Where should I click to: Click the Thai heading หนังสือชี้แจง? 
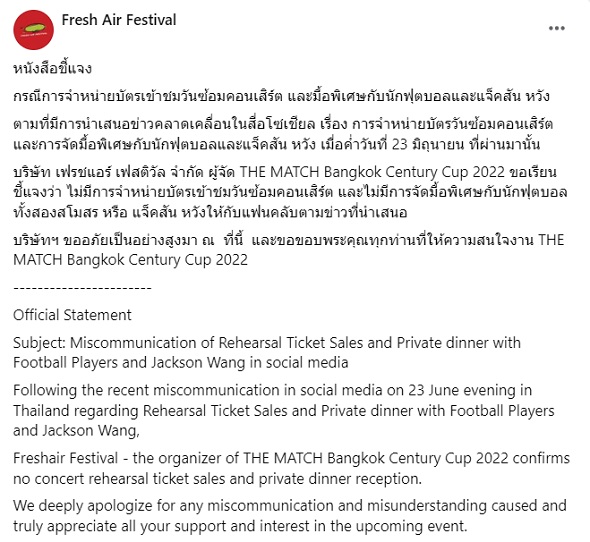click(52, 69)
